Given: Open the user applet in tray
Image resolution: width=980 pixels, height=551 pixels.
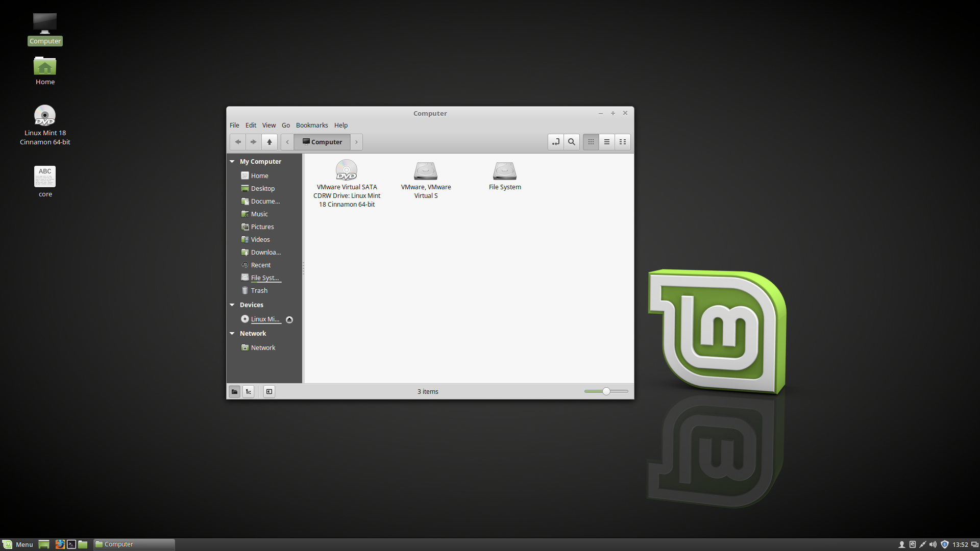Looking at the screenshot, I should tap(901, 544).
